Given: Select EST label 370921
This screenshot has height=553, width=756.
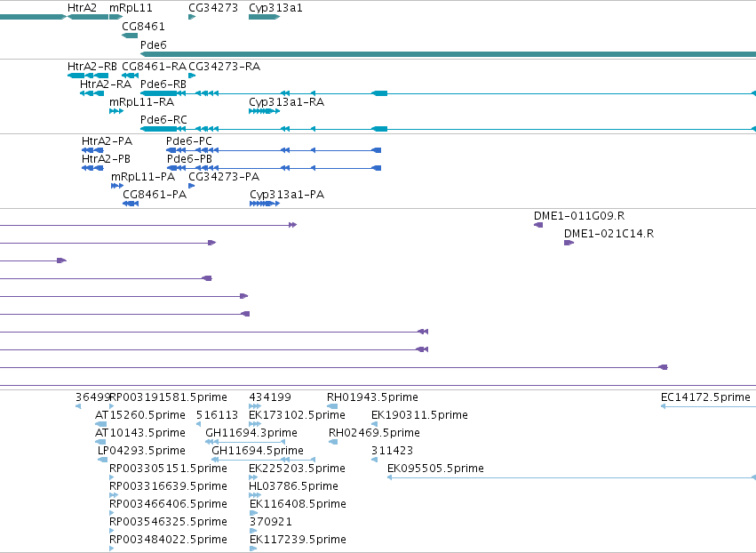Looking at the screenshot, I should [x=270, y=522].
